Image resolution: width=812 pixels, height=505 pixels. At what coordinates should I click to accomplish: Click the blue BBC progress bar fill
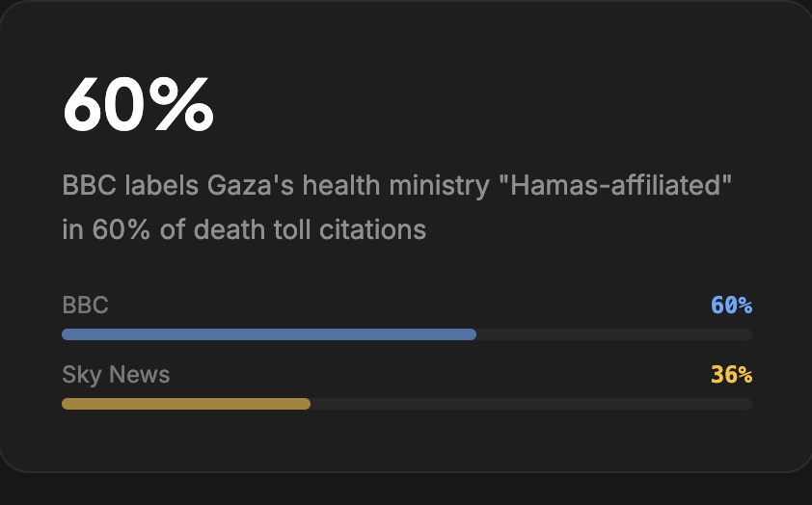[x=268, y=334]
